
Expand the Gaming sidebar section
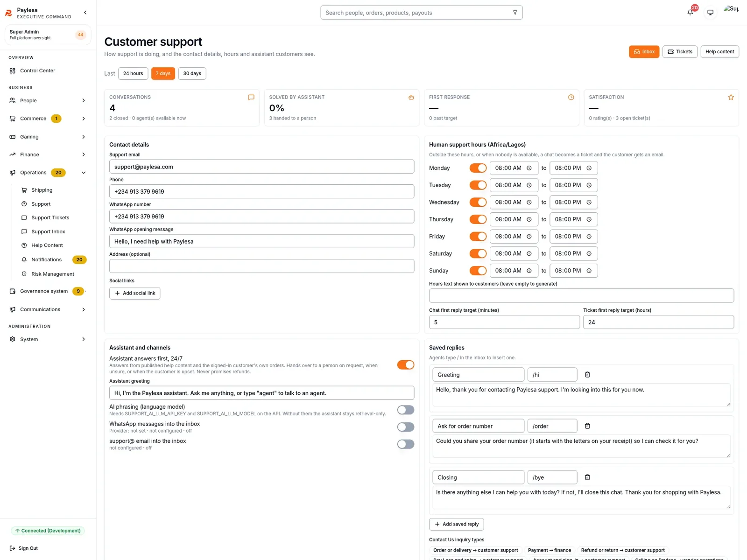[x=48, y=137]
